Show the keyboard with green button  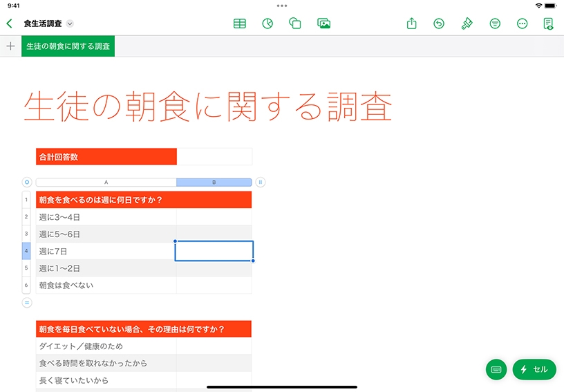(496, 369)
